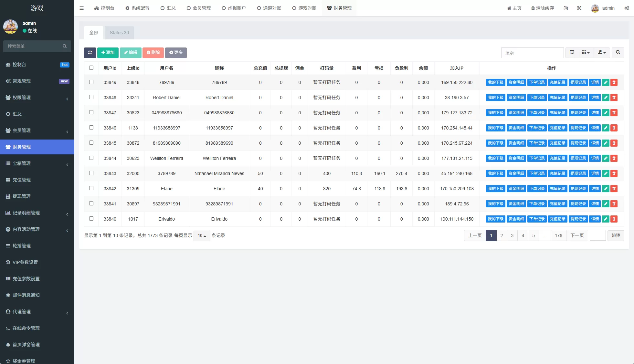Viewport: 634px width, 364px height.
Task: Click the green 添加 add button
Action: 108,53
